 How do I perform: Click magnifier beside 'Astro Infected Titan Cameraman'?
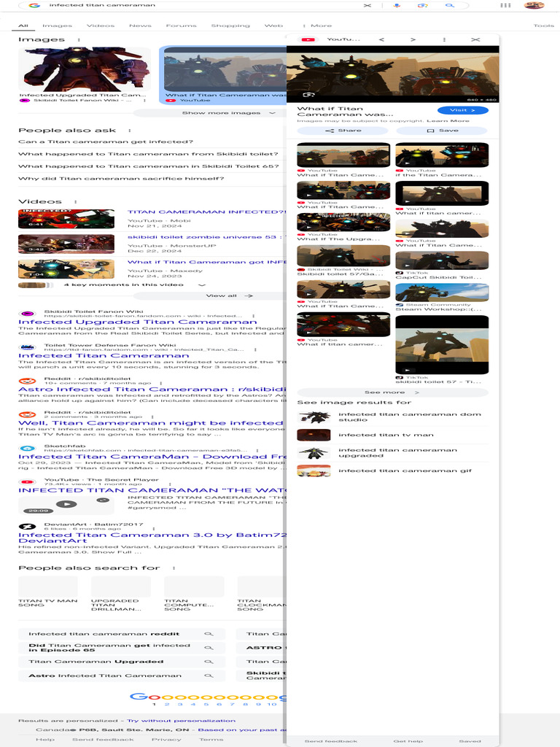[209, 676]
